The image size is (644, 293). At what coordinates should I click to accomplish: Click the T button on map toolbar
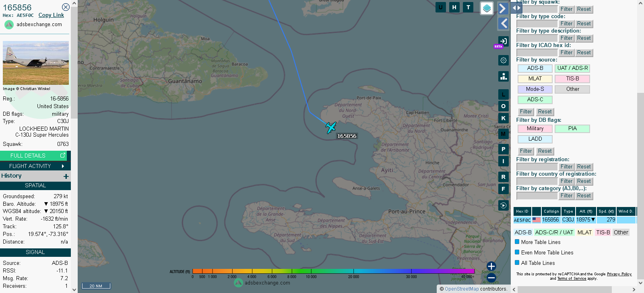click(468, 7)
